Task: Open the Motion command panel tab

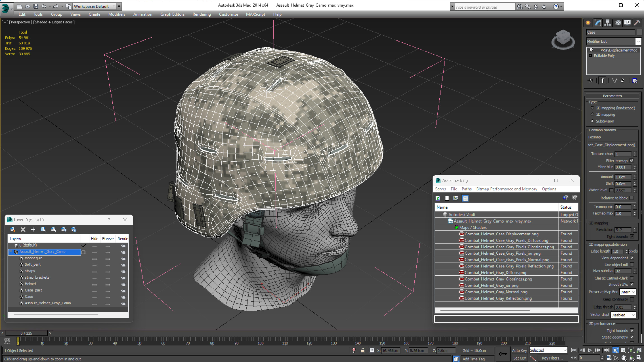Action: 618,23
